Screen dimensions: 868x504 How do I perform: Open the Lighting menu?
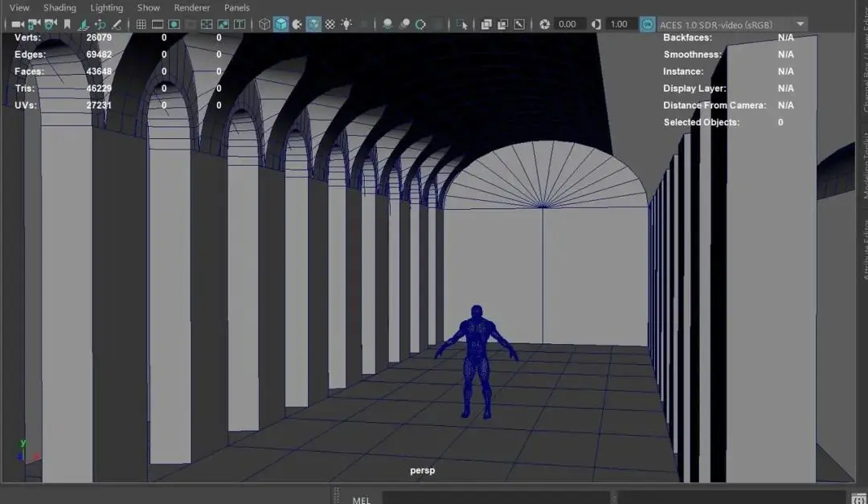coord(107,8)
